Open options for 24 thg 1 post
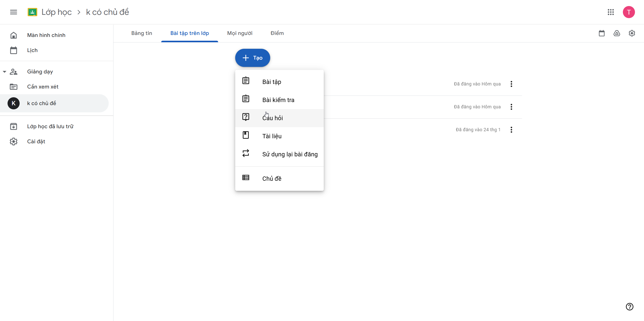The width and height of the screenshot is (644, 321). 511,130
